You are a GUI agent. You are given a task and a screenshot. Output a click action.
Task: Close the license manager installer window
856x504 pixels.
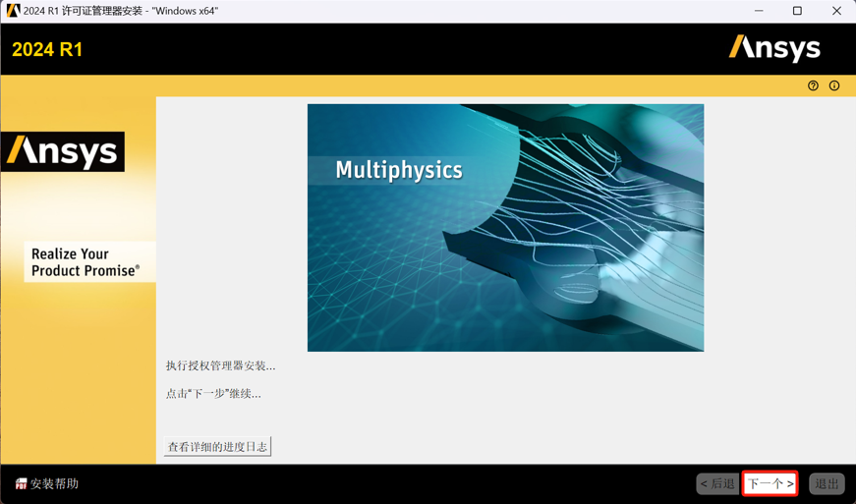(x=836, y=11)
